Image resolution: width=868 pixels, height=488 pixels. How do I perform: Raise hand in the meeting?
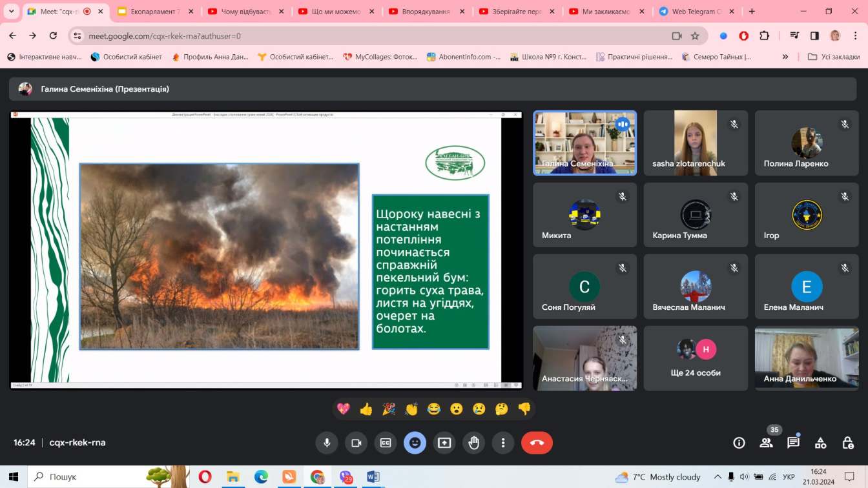click(x=474, y=443)
